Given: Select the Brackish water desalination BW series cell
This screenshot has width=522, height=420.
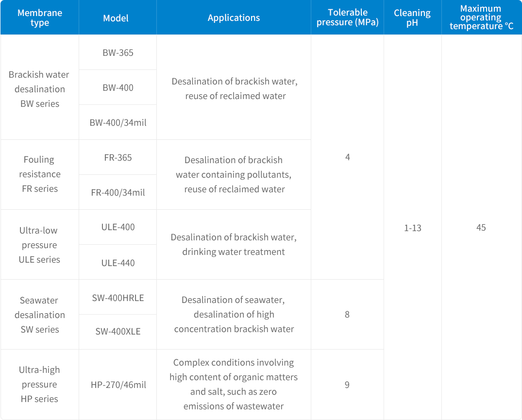Looking at the screenshot, I should pos(39,89).
